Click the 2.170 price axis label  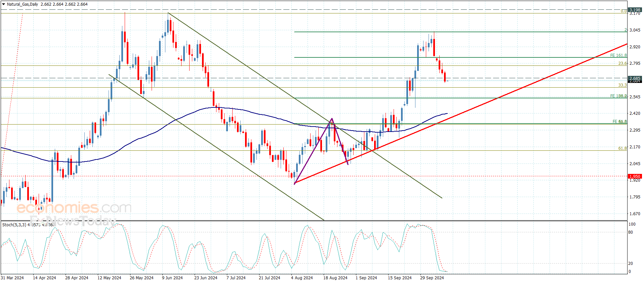point(635,147)
